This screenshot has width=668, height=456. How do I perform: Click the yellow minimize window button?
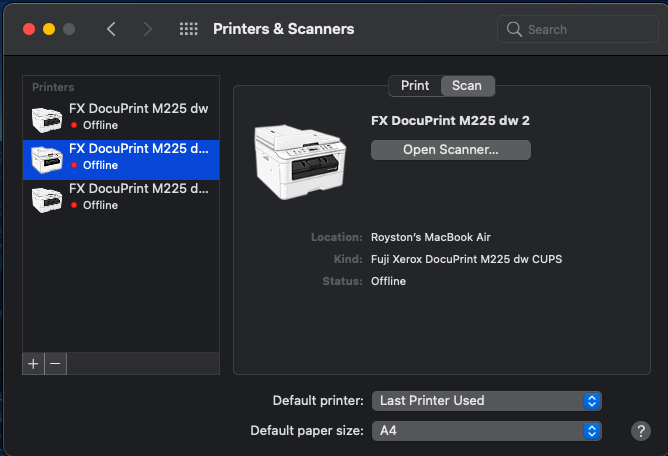49,29
